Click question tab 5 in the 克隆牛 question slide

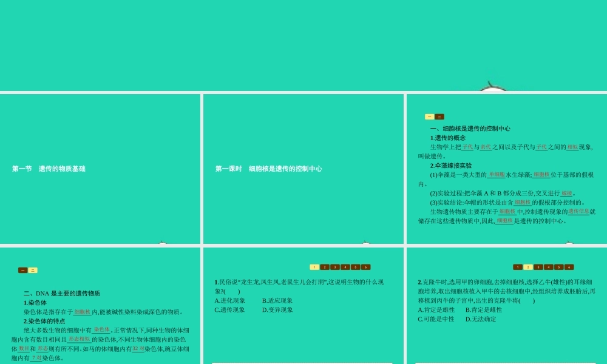coord(558,268)
